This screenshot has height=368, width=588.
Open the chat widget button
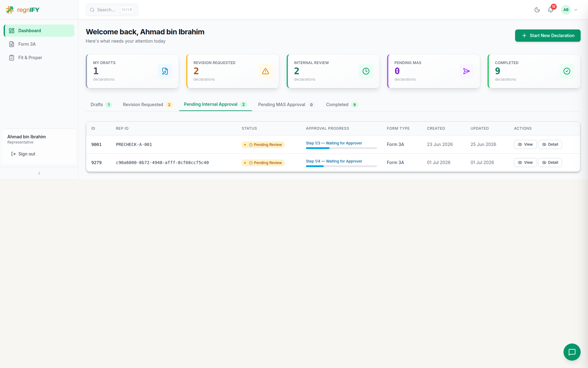point(572,352)
